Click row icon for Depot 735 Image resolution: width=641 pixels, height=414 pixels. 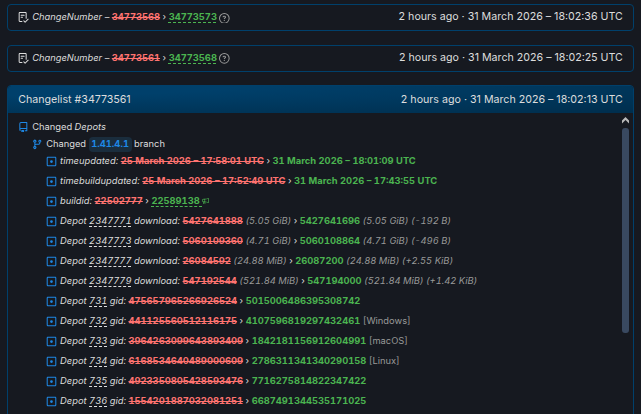pyautogui.click(x=51, y=382)
